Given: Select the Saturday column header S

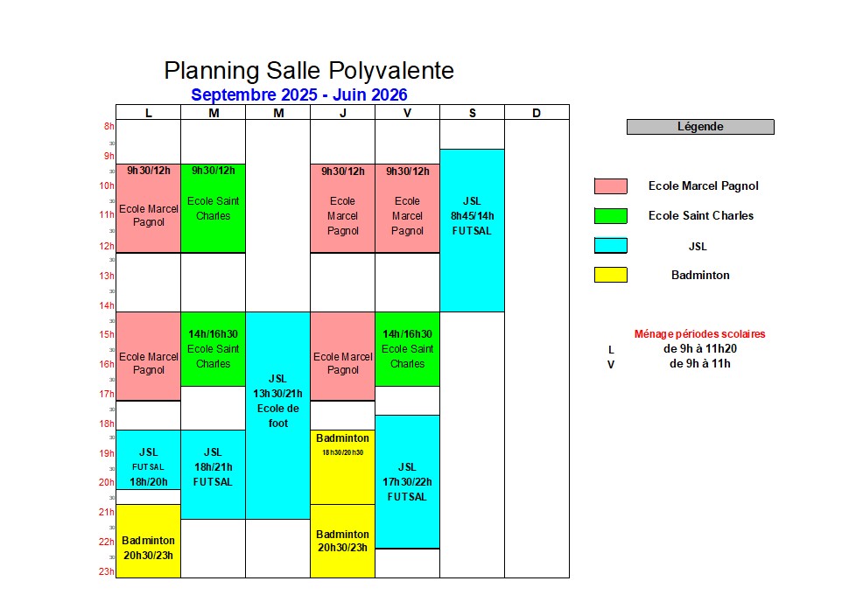Looking at the screenshot, I should click(472, 112).
